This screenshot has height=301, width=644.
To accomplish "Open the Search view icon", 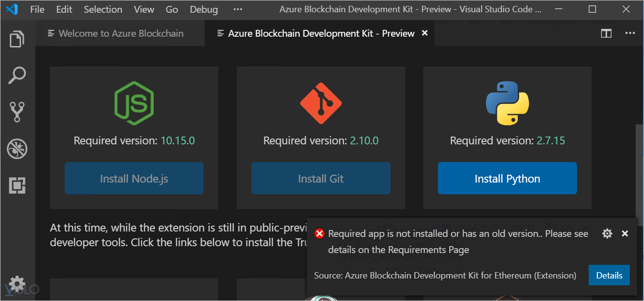I will (17, 75).
